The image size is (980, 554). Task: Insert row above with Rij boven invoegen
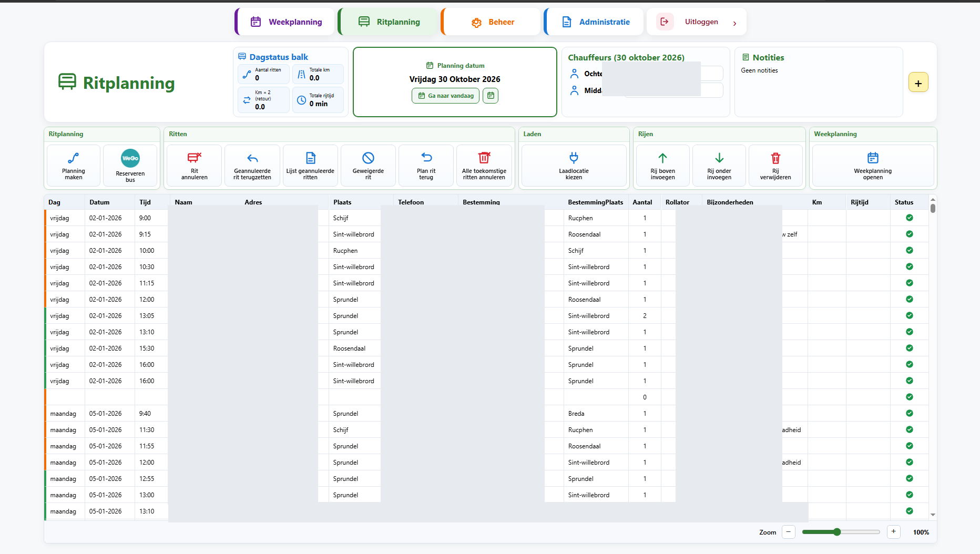(x=662, y=166)
